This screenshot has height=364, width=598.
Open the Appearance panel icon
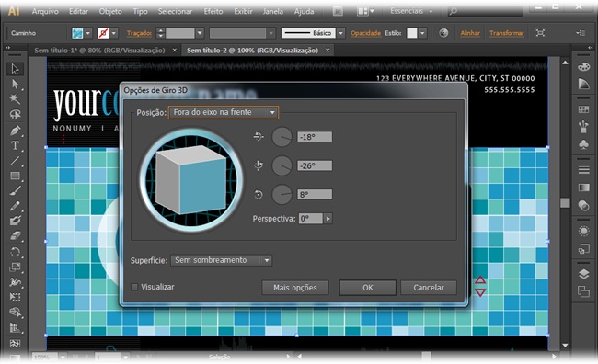click(583, 231)
